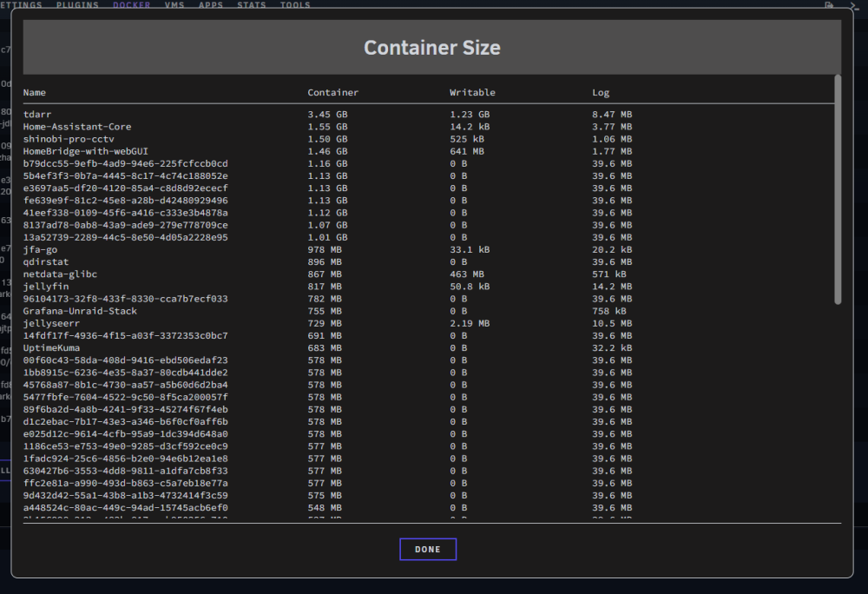
Task: Open the terminal icon in top bar
Action: [x=855, y=5]
